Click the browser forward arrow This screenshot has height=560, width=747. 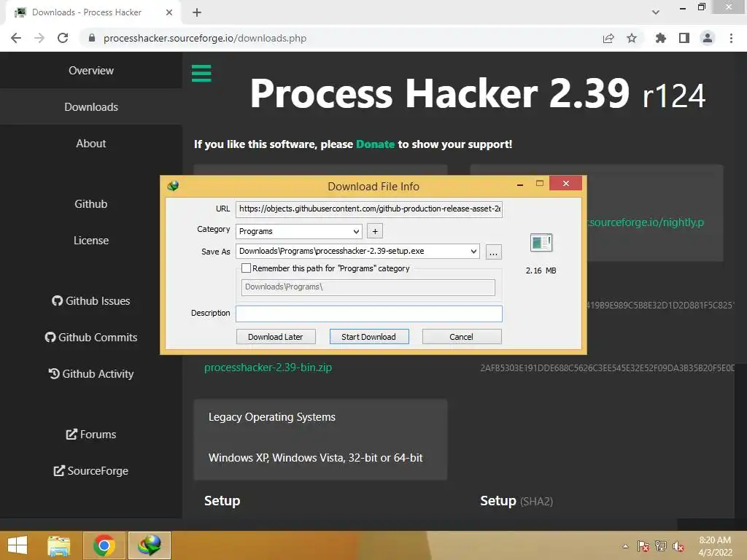click(x=39, y=38)
